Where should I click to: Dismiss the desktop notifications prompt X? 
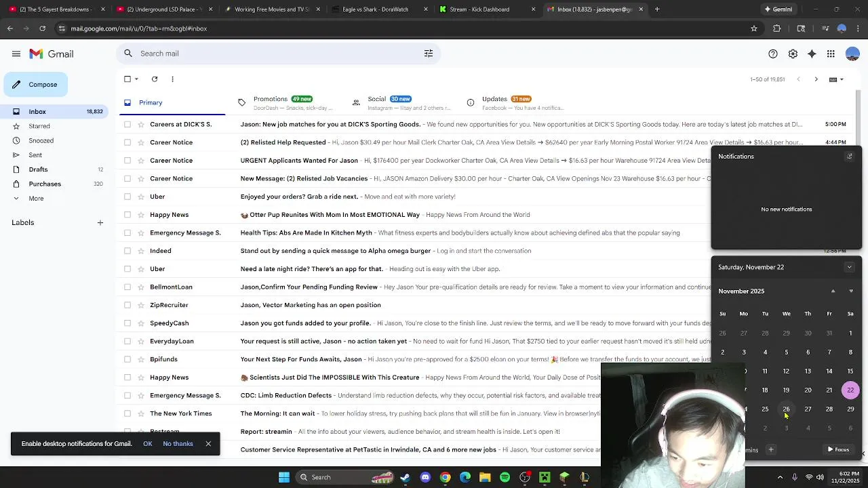coord(208,444)
